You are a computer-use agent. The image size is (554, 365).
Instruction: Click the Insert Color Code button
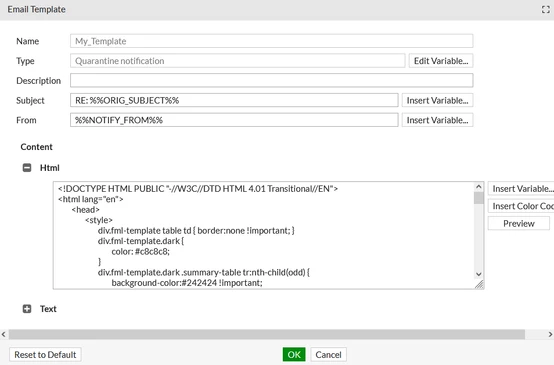click(x=521, y=206)
